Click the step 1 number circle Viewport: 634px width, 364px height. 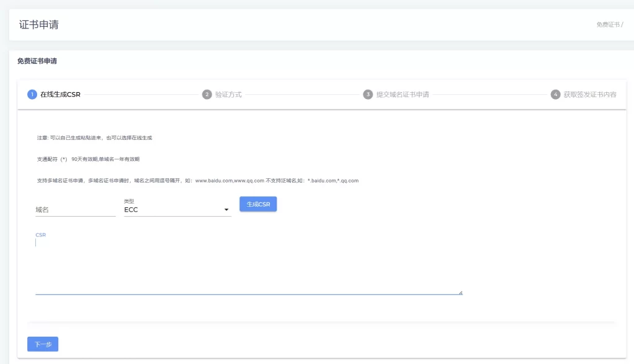(x=32, y=95)
